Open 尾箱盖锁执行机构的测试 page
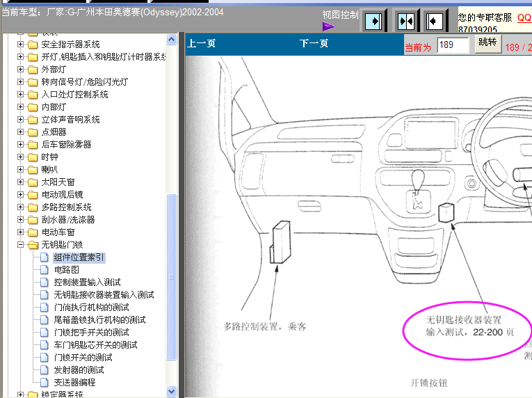Image resolution: width=532 pixels, height=398 pixels. pos(99,320)
